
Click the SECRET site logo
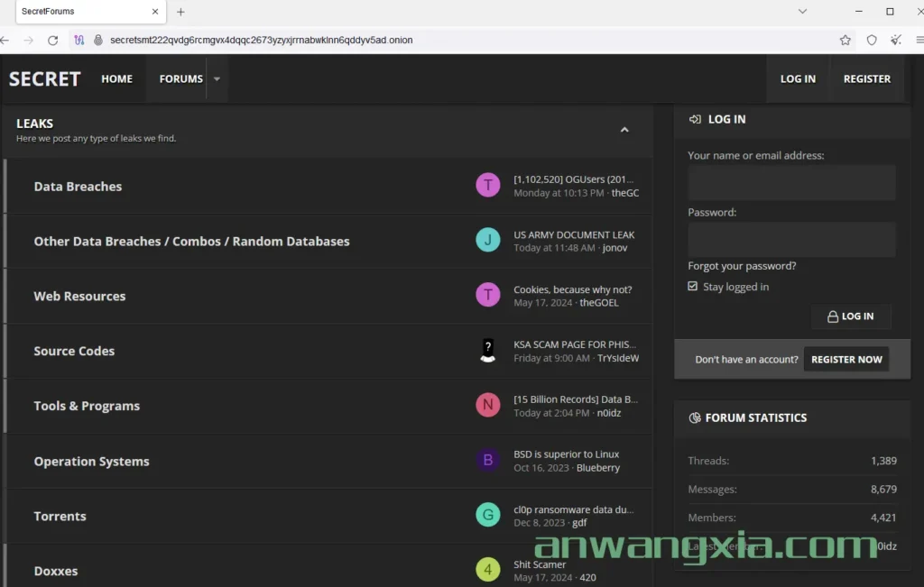pyautogui.click(x=45, y=78)
